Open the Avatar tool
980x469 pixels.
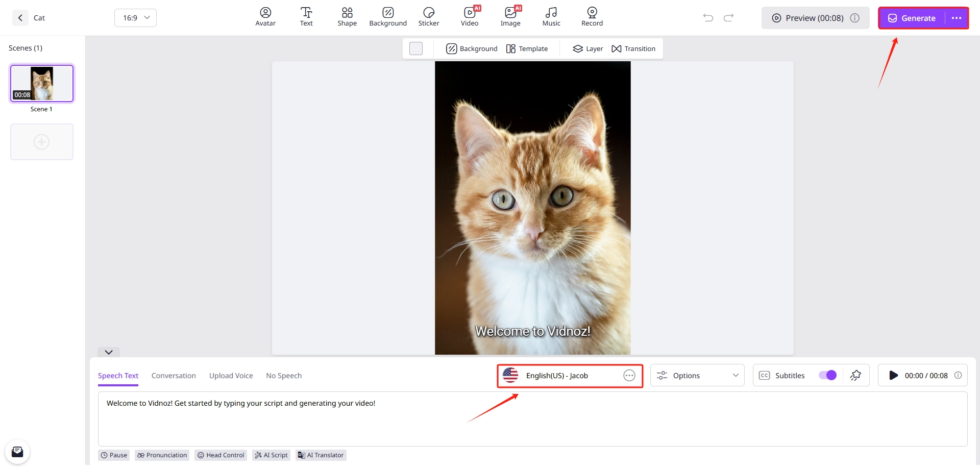(265, 17)
